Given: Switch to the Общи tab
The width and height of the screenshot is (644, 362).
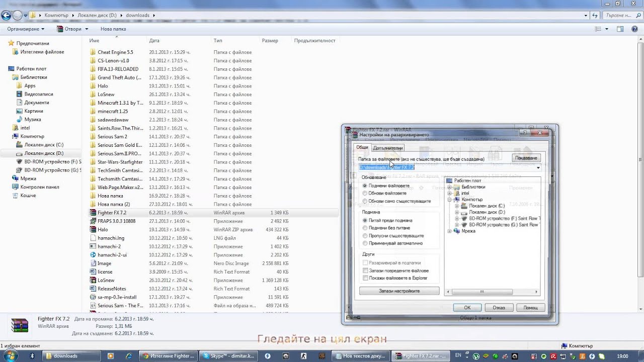Looking at the screenshot, I should [x=362, y=148].
